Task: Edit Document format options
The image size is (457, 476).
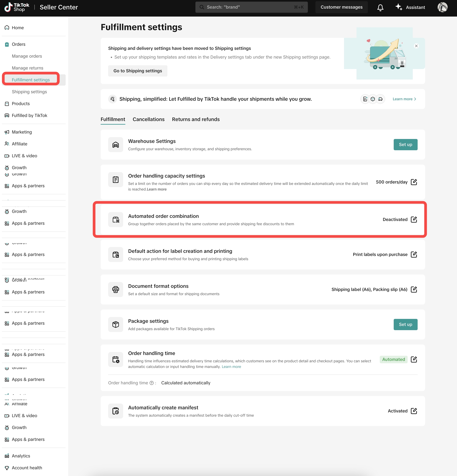Action: pyautogui.click(x=414, y=290)
